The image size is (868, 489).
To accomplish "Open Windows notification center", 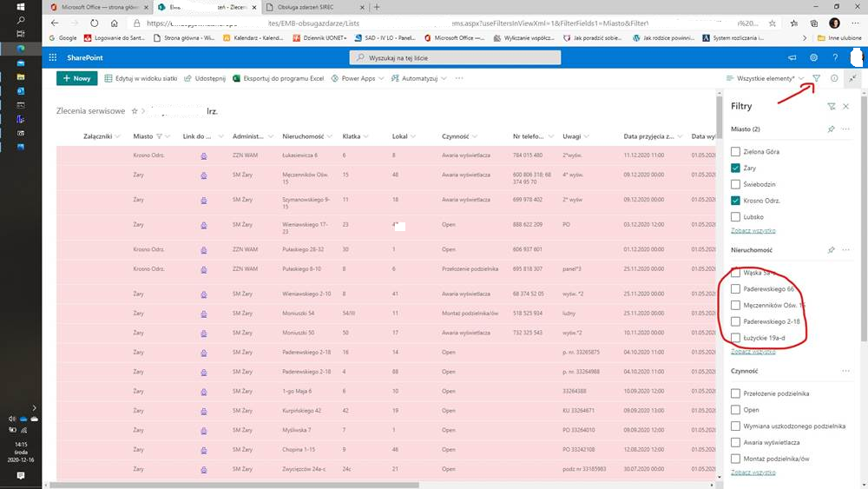I will (21, 476).
